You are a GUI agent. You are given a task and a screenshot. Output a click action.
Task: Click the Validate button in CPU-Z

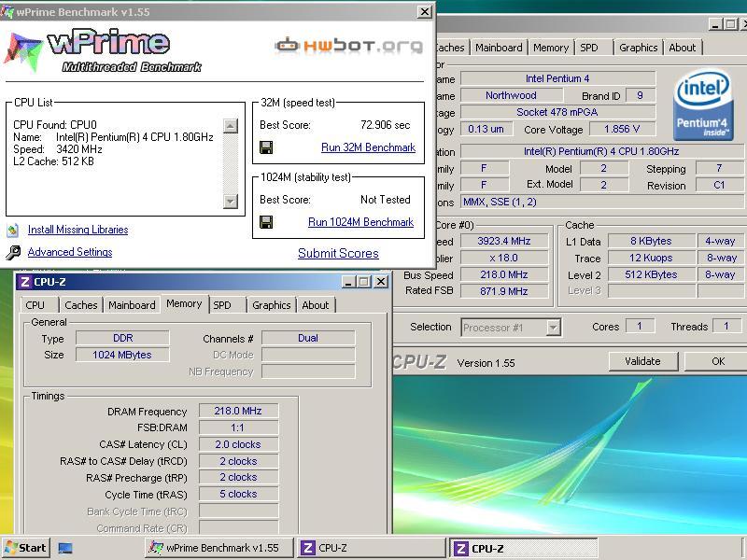[642, 361]
